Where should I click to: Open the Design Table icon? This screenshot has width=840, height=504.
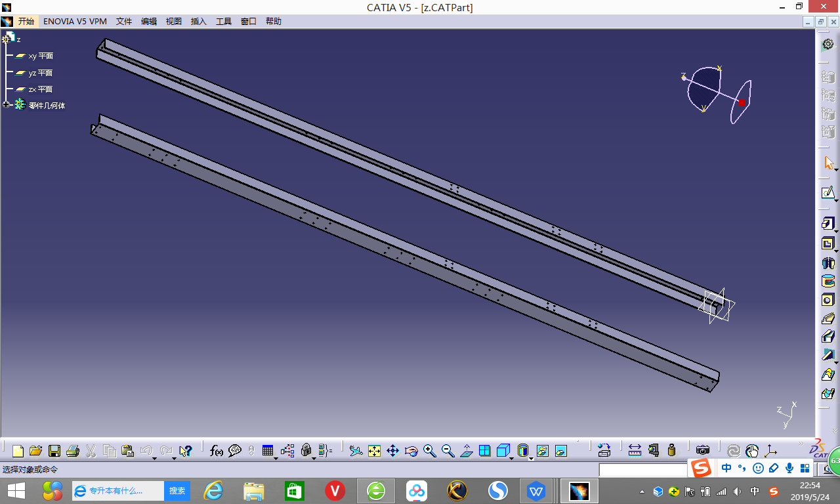[268, 451]
